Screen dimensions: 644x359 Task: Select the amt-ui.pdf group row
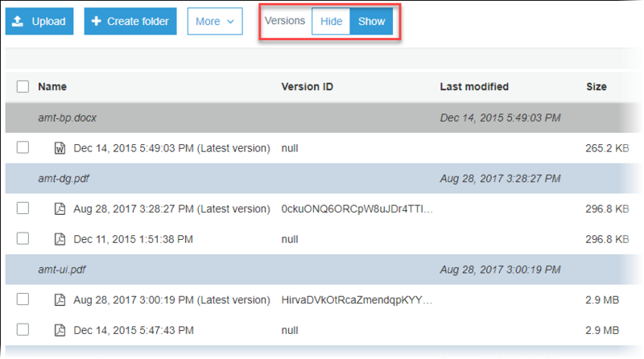click(323, 270)
